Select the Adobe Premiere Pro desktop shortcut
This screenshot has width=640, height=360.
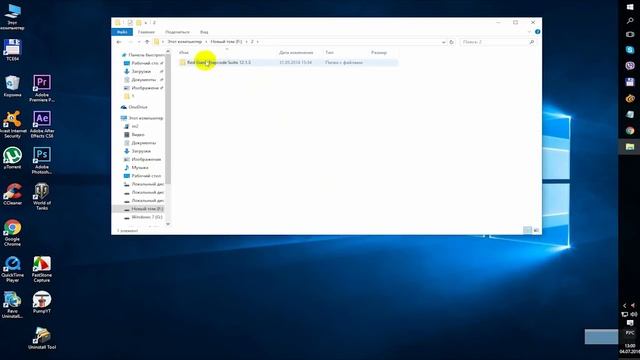coord(42,88)
